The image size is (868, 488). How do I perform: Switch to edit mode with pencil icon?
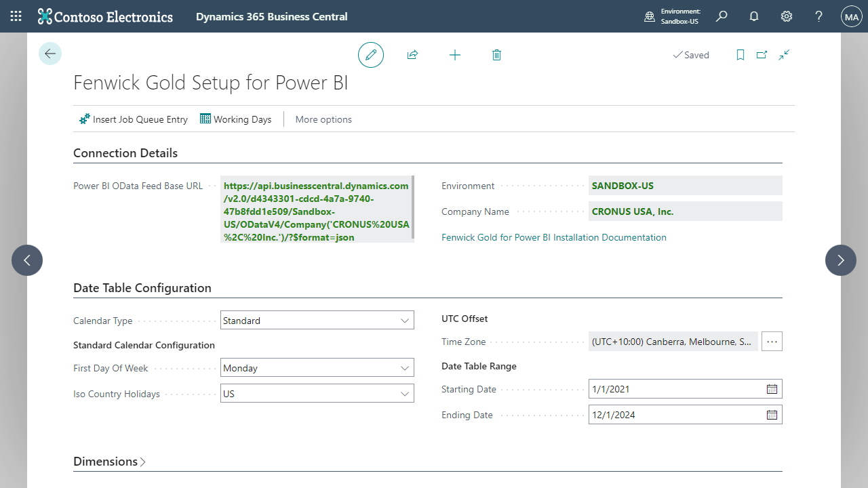pyautogui.click(x=371, y=55)
